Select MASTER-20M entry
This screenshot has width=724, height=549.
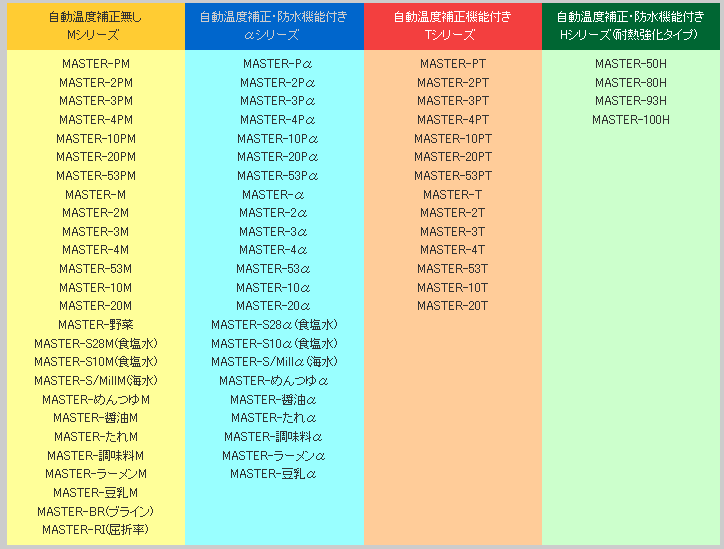pos(96,305)
